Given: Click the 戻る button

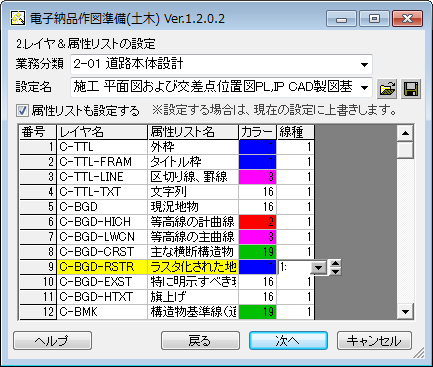Looking at the screenshot, I should pyautogui.click(x=200, y=341).
